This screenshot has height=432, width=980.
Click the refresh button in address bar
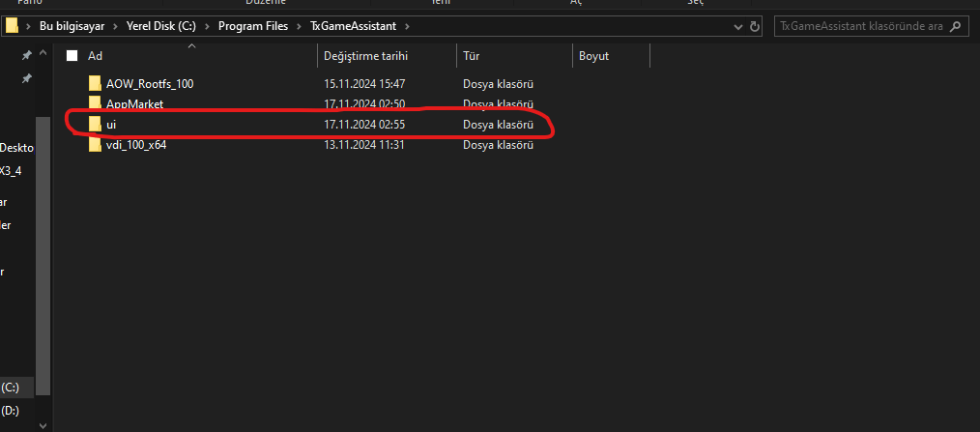[x=755, y=26]
